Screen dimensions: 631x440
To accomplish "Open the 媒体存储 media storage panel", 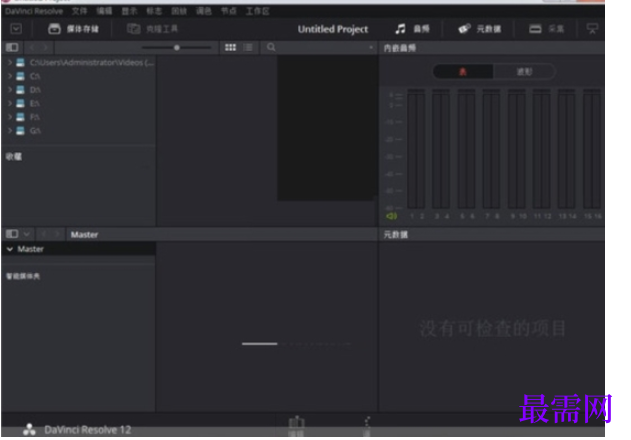I will pyautogui.click(x=73, y=29).
